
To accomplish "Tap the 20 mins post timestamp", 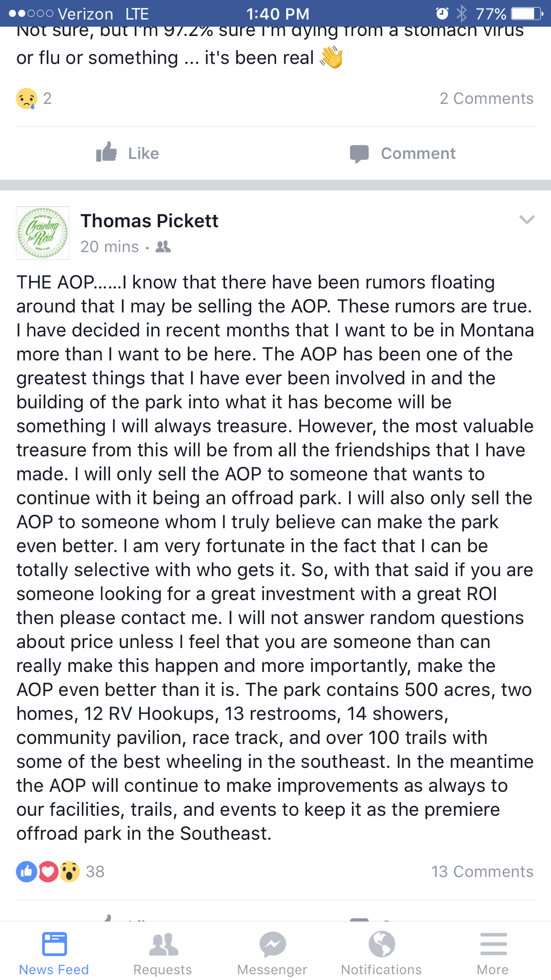I will (x=110, y=247).
